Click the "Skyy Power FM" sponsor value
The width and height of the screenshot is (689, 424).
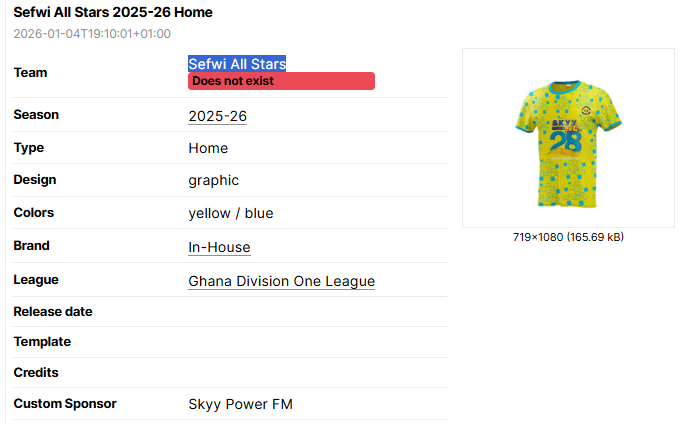[x=240, y=405]
